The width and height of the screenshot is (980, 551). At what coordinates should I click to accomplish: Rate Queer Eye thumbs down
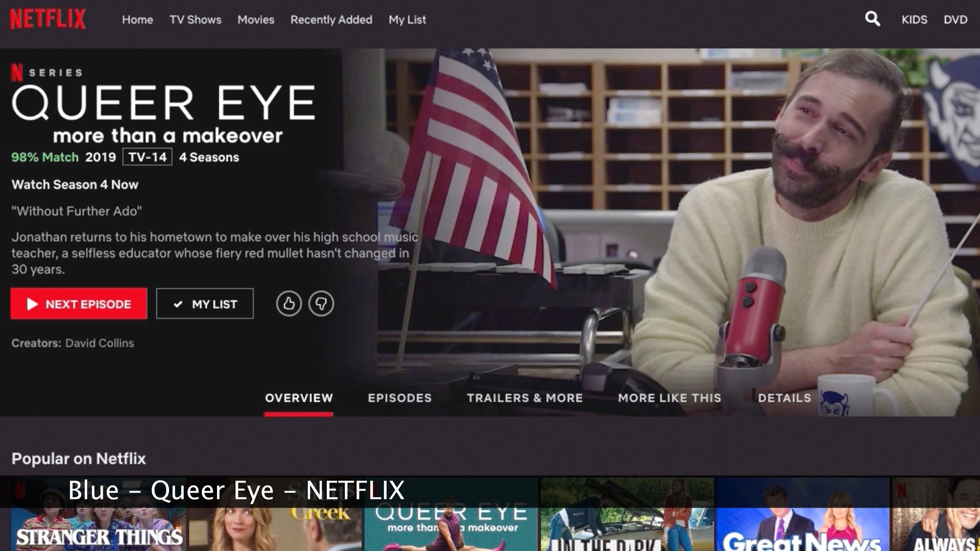[x=321, y=303]
